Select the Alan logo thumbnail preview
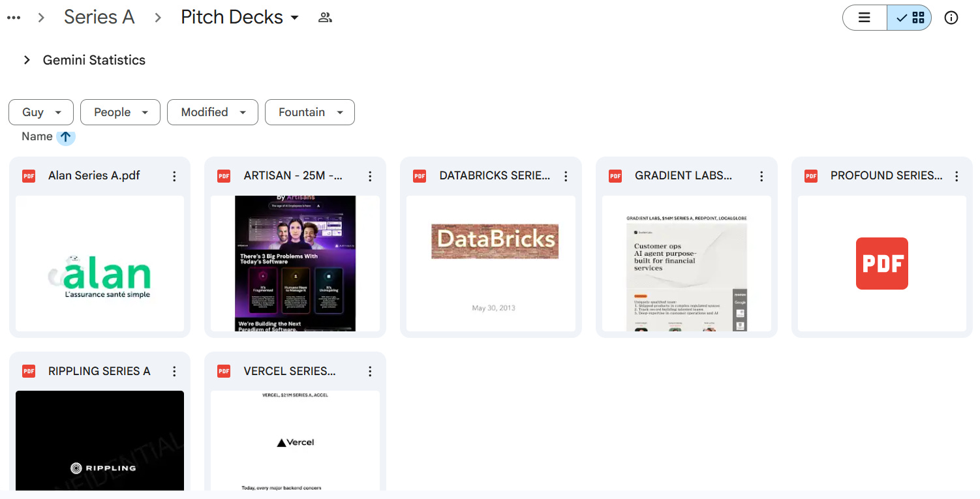This screenshot has height=499, width=980. (100, 264)
